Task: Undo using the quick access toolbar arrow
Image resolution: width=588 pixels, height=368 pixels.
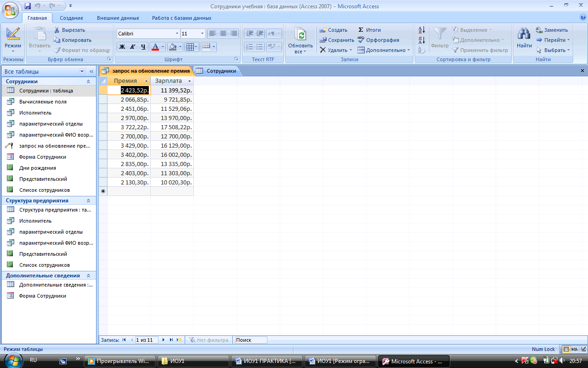Action: (37, 6)
